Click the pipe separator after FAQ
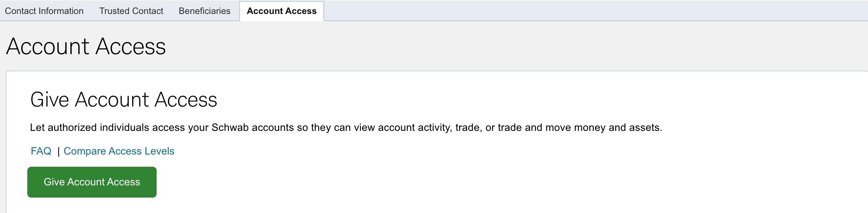Viewport: 868px width, 213px height. coord(58,152)
